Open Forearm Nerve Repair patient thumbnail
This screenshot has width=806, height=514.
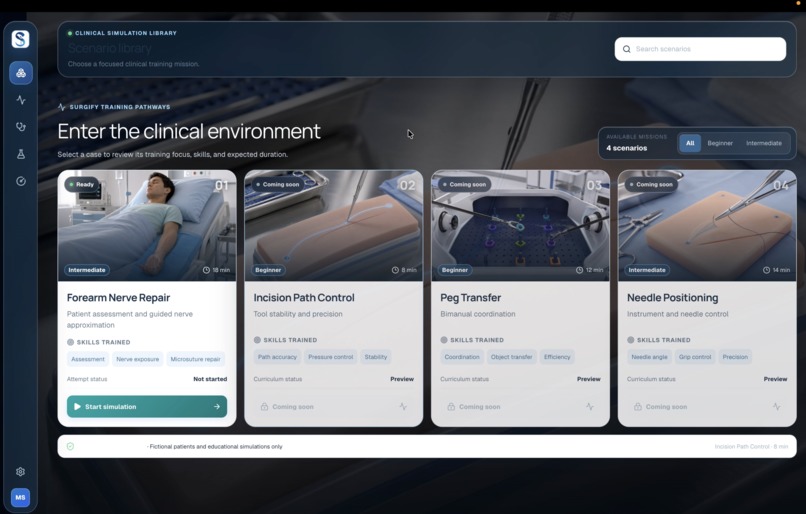(147, 226)
